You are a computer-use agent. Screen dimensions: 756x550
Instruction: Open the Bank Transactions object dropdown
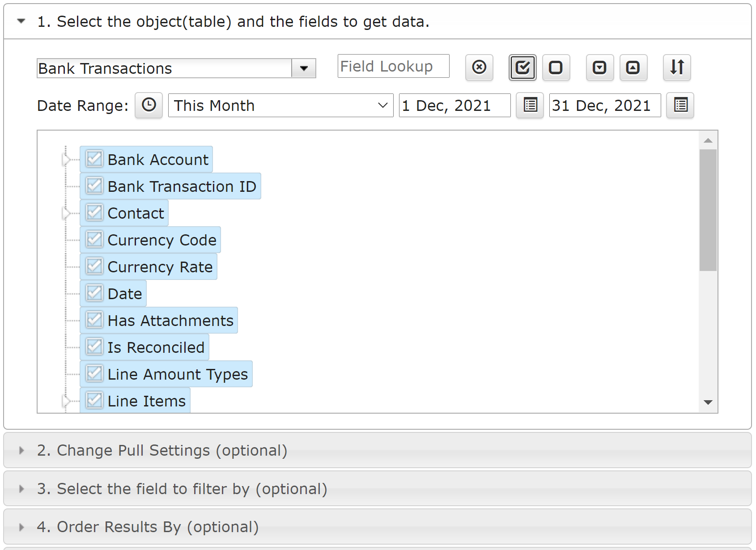pyautogui.click(x=304, y=68)
